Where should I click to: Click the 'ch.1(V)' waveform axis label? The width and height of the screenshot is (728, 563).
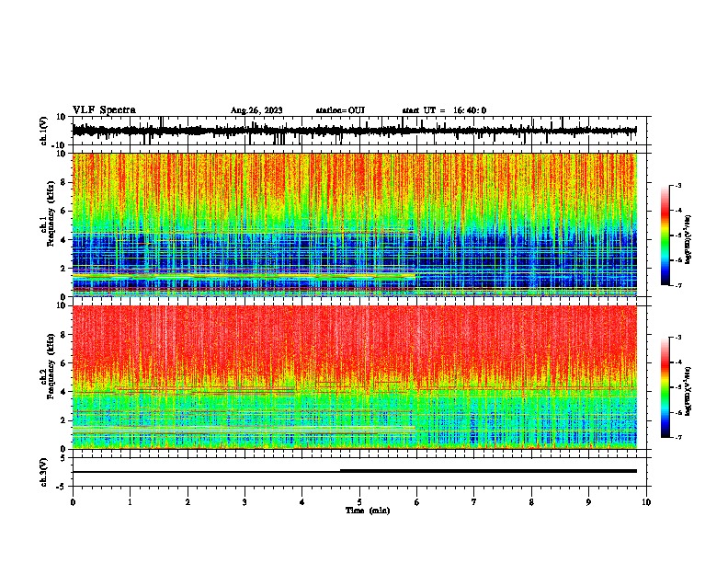point(44,131)
